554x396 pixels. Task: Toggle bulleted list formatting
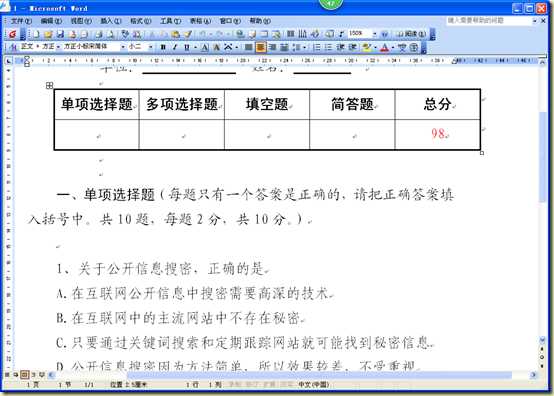click(329, 47)
